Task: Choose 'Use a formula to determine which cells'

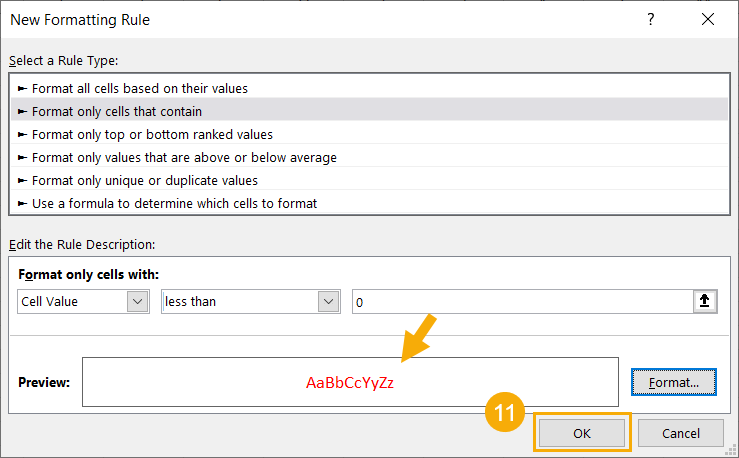Action: (x=174, y=203)
